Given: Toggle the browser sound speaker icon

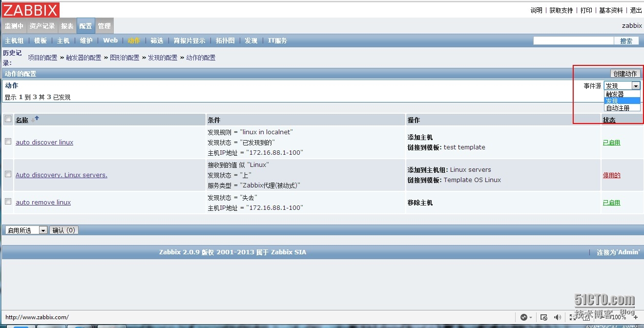Looking at the screenshot, I should 558,317.
